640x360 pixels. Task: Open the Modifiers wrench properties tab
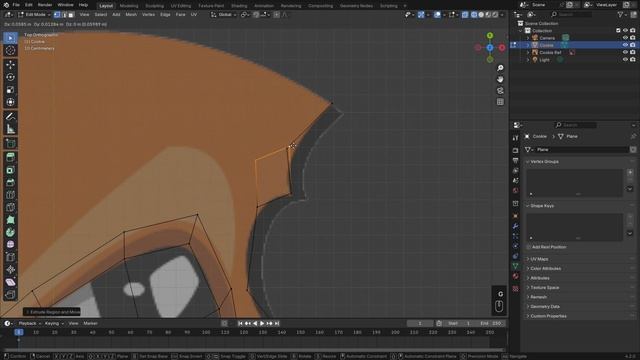[516, 226]
